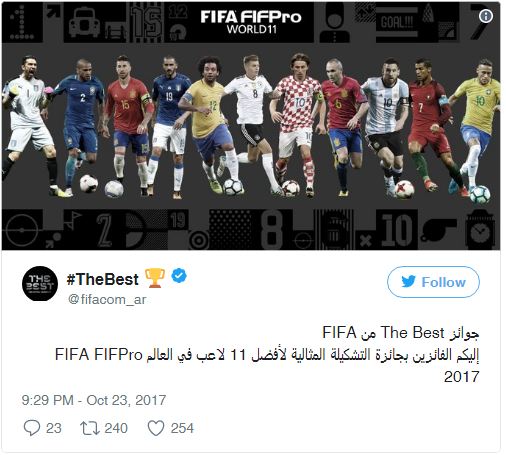Click the player in the checkered Croatia shirt
Viewport: 506px width, 455px height.
click(x=297, y=125)
